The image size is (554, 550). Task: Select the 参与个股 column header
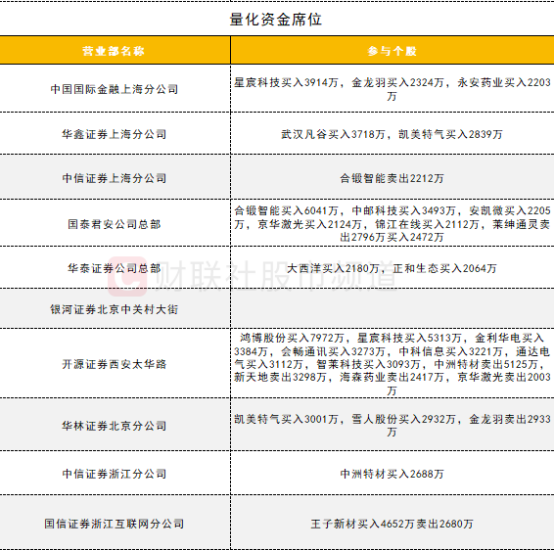tap(392, 51)
